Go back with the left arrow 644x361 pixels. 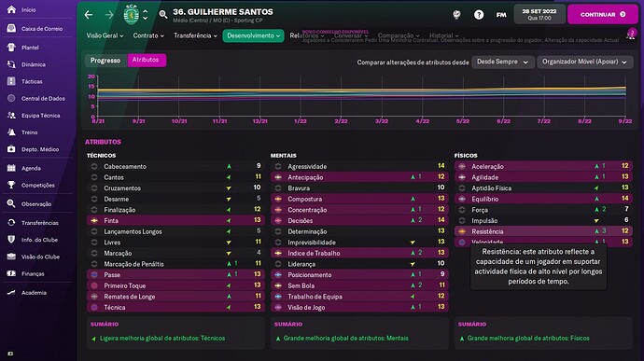89,15
